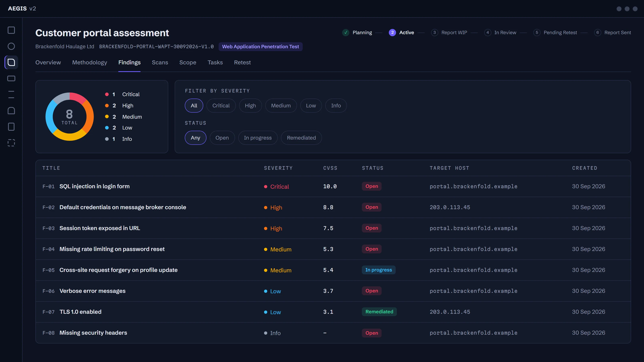
Task: Switch to the Tasks tab
Action: [x=215, y=63]
